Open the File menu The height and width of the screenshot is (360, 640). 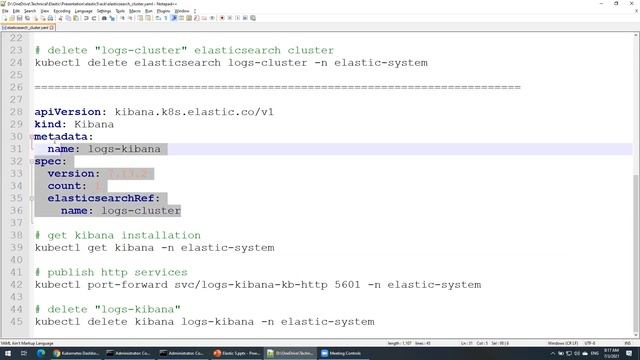tap(5, 11)
